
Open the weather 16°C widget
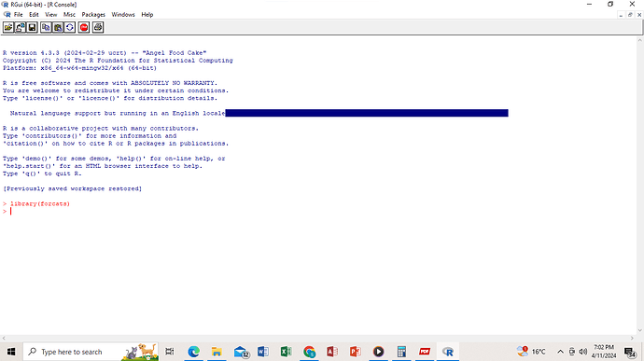[x=531, y=352]
